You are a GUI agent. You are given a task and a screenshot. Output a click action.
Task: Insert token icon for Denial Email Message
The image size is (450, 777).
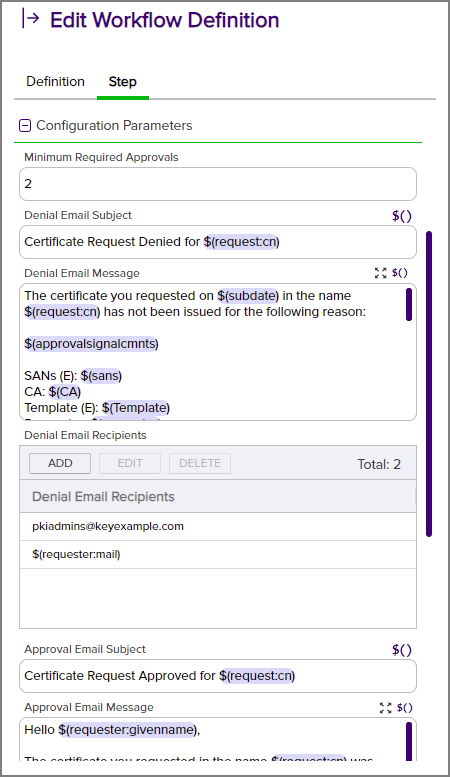399,273
